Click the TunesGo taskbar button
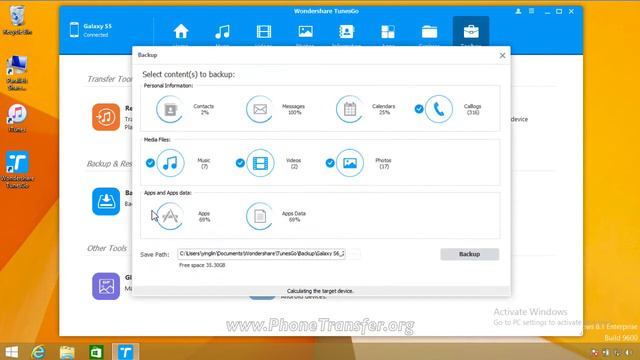The image size is (640, 360). coord(125,352)
